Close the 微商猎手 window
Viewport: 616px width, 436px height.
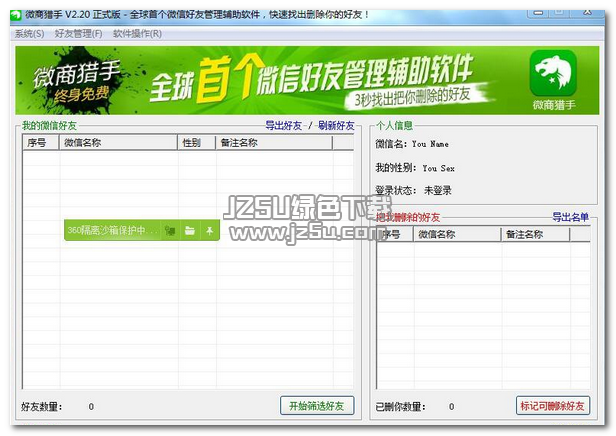click(588, 13)
